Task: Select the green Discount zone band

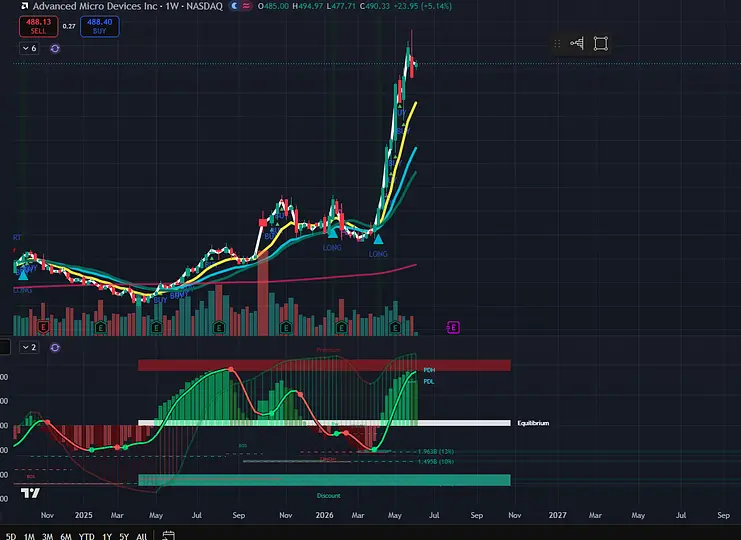Action: tap(324, 480)
